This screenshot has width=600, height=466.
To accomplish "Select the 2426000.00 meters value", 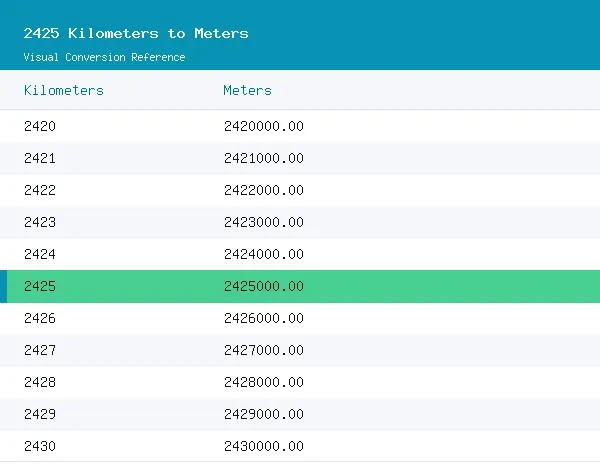I will click(264, 318).
